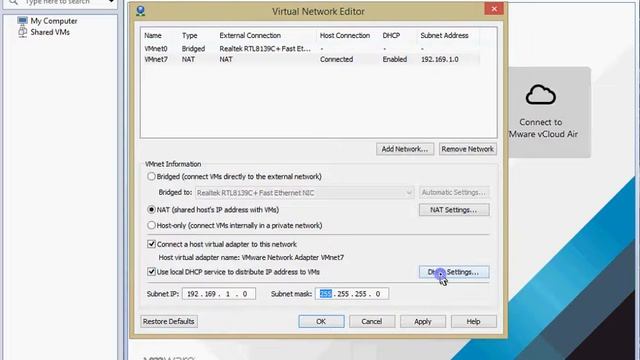Click the Automatic Settings button
Screen dimensions: 640x360
(454, 192)
